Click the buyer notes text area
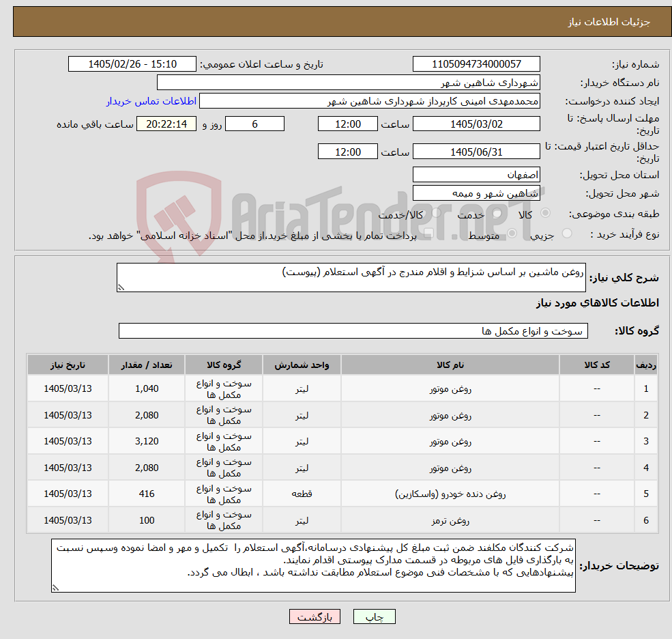 pyautogui.click(x=313, y=566)
